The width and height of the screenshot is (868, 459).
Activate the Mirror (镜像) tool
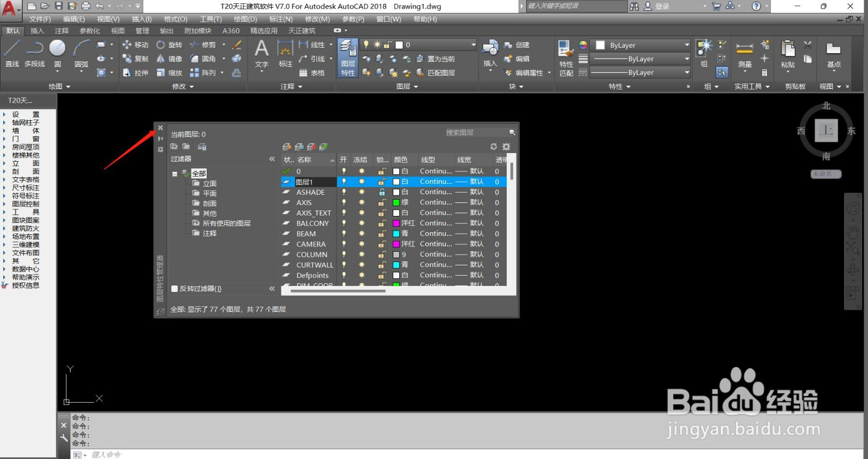click(x=169, y=59)
